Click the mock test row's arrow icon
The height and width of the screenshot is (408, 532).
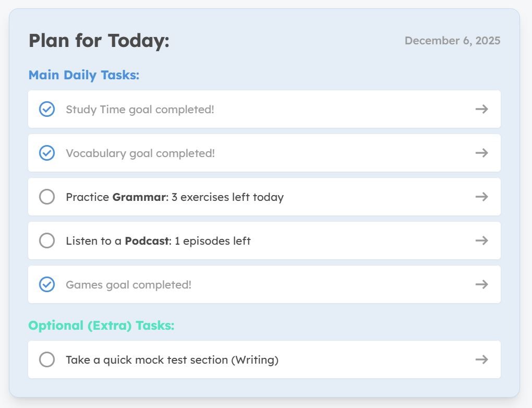point(481,359)
